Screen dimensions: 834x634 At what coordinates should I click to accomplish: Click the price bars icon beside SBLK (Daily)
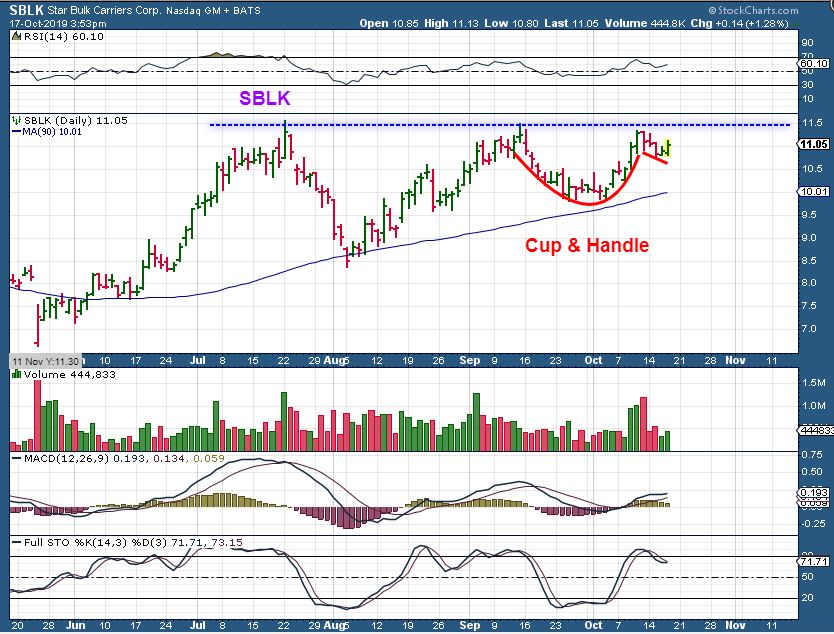[16, 120]
